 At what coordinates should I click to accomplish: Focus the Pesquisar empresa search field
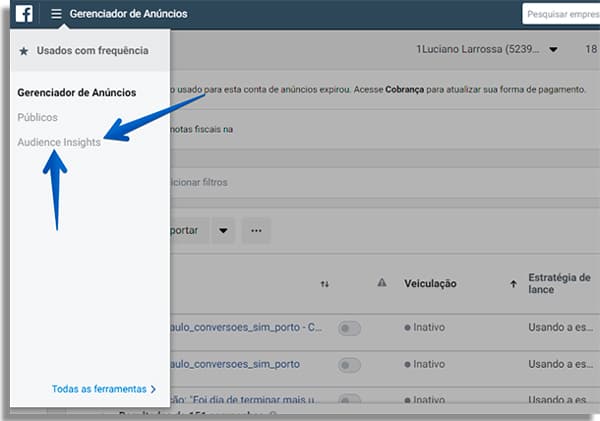point(561,14)
